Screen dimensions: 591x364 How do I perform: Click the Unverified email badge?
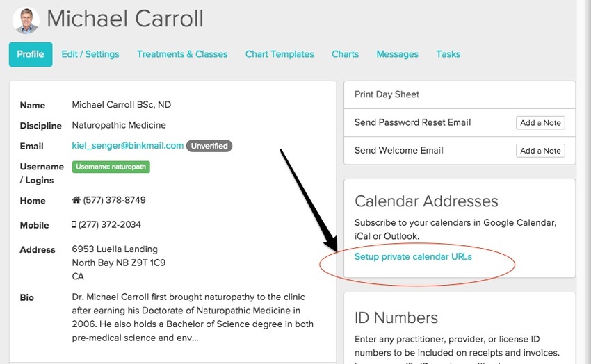209,146
